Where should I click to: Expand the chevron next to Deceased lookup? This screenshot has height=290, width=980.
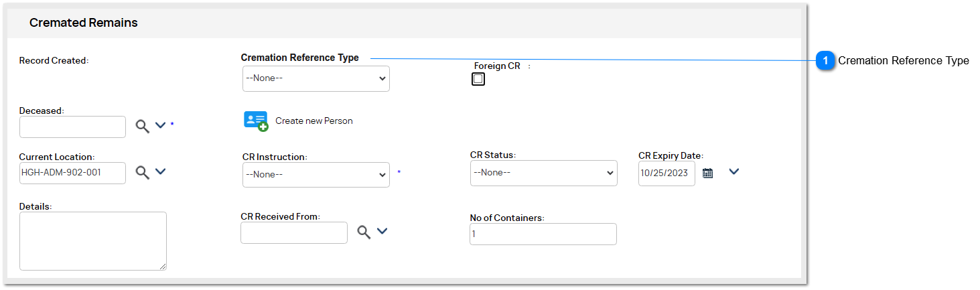point(160,125)
